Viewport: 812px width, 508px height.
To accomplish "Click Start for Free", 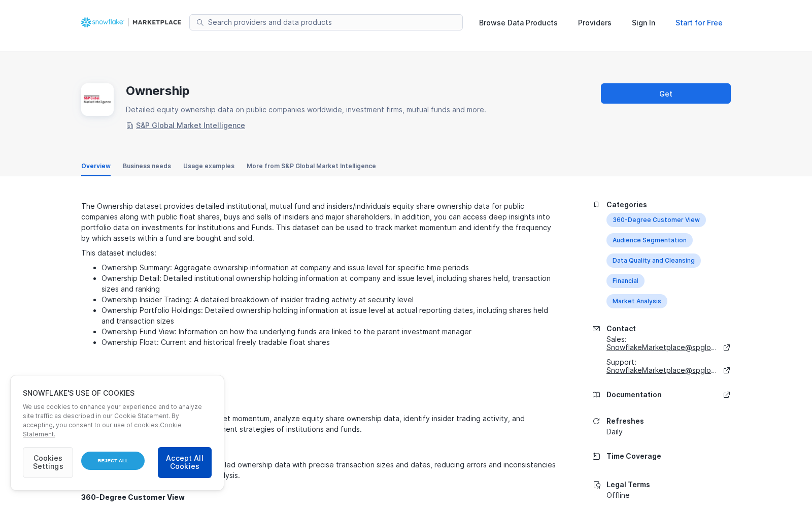I will coord(699,23).
